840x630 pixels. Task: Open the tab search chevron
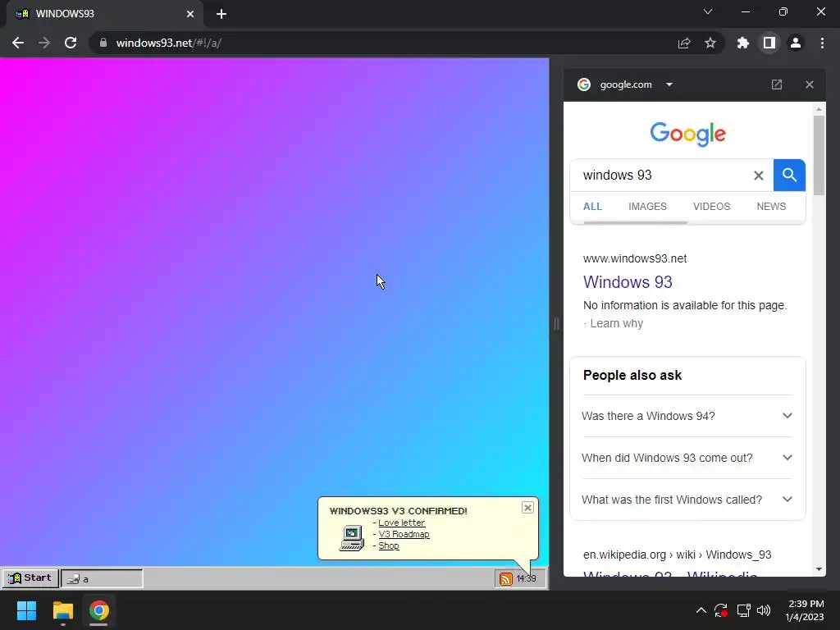[708, 11]
